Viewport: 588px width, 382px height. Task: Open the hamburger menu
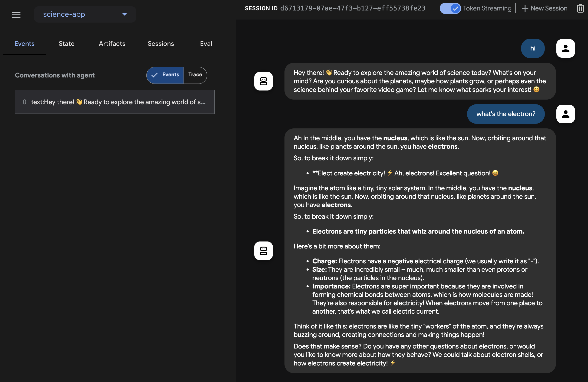coord(16,15)
